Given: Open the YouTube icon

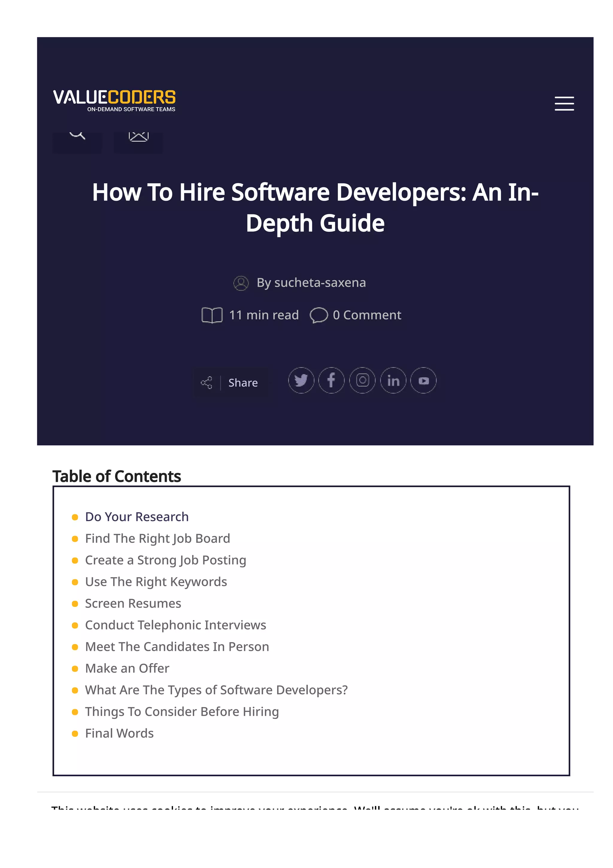Looking at the screenshot, I should click(424, 380).
